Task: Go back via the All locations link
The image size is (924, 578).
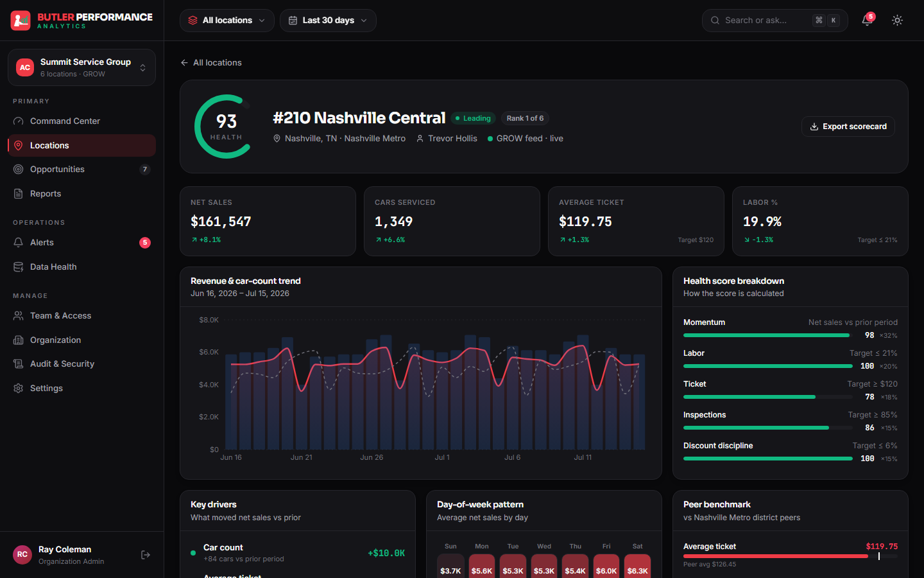Action: click(211, 63)
